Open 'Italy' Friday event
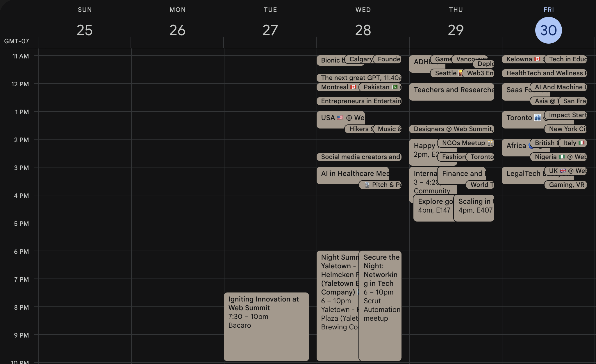Screen dimensions: 596x364 pyautogui.click(x=573, y=143)
